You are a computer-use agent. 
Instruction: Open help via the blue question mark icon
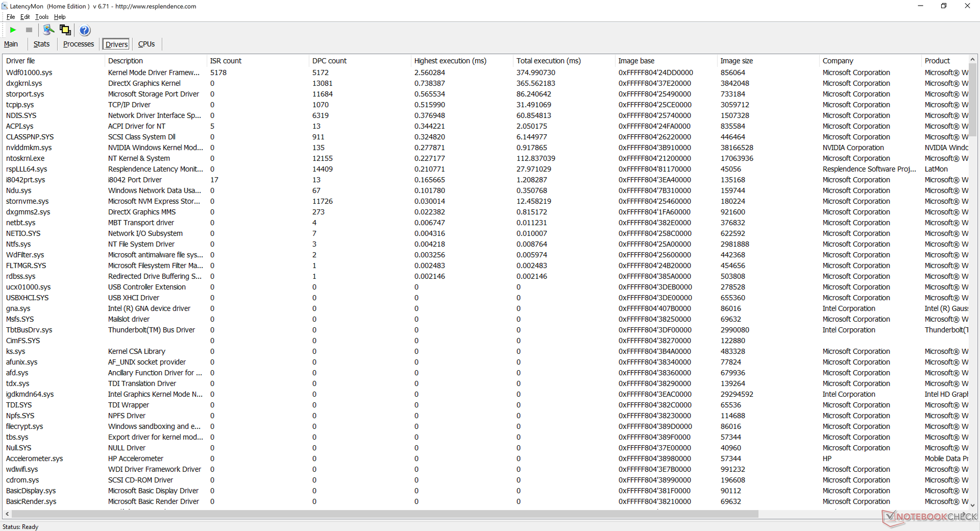[x=85, y=30]
